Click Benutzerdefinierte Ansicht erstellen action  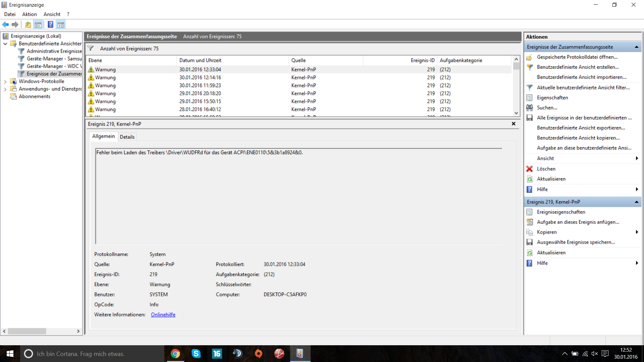(578, 67)
